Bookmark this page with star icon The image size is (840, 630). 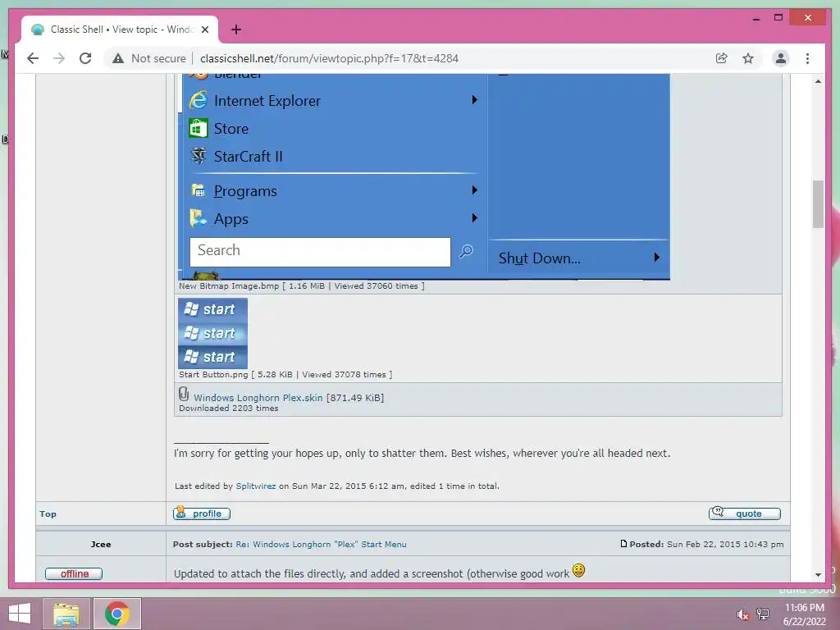click(x=748, y=58)
